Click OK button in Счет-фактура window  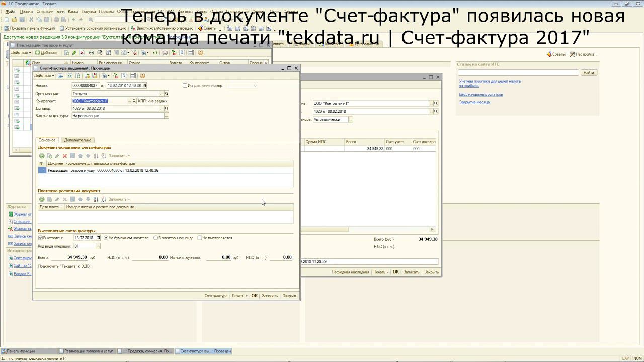coord(254,296)
